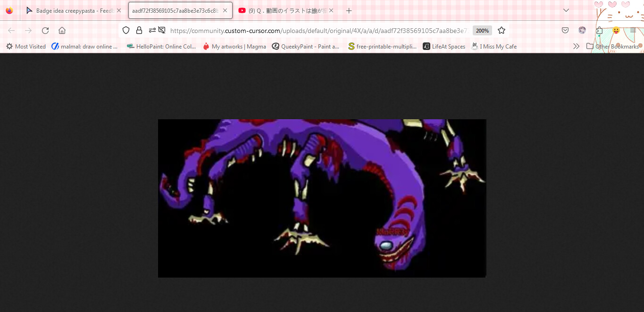Expand the list all tabs dropdown
This screenshot has width=644, height=312.
click(566, 10)
